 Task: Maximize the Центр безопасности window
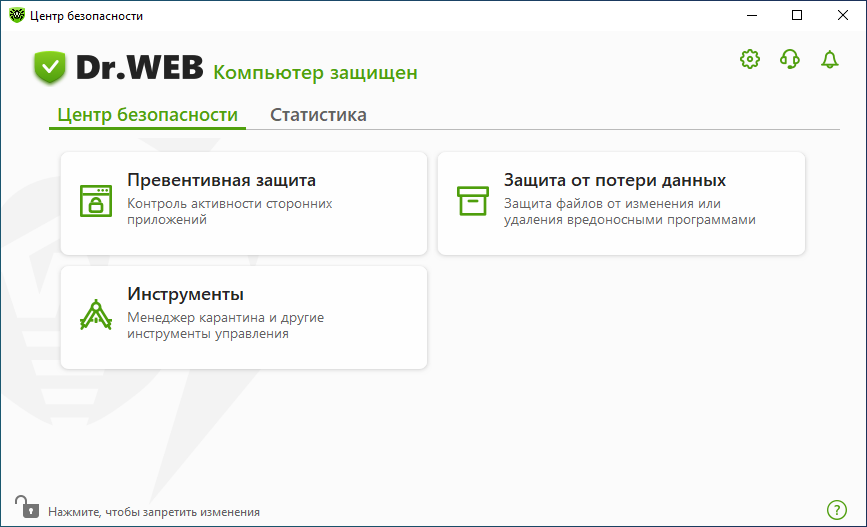pos(797,15)
